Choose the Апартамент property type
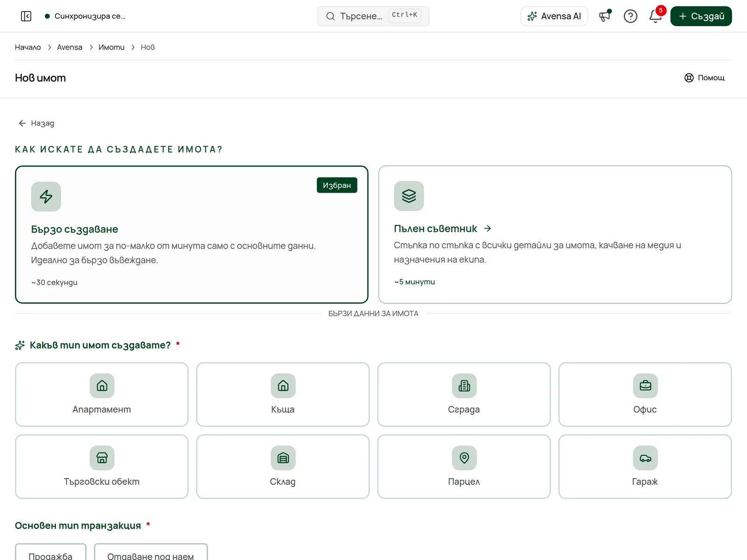 102,394
